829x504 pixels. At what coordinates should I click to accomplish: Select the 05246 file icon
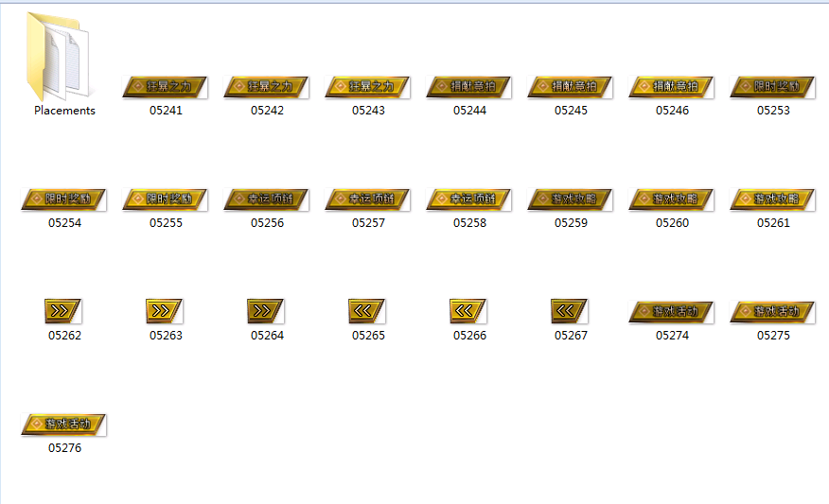672,87
